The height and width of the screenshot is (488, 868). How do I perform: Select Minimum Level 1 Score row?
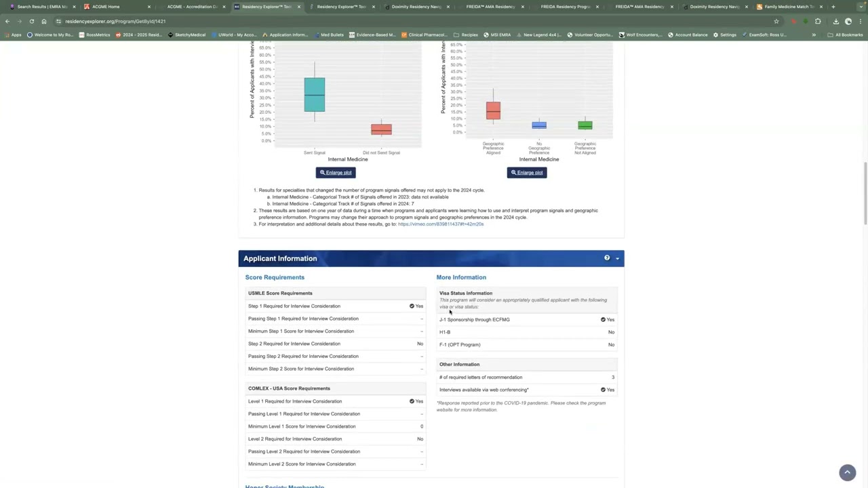point(336,426)
